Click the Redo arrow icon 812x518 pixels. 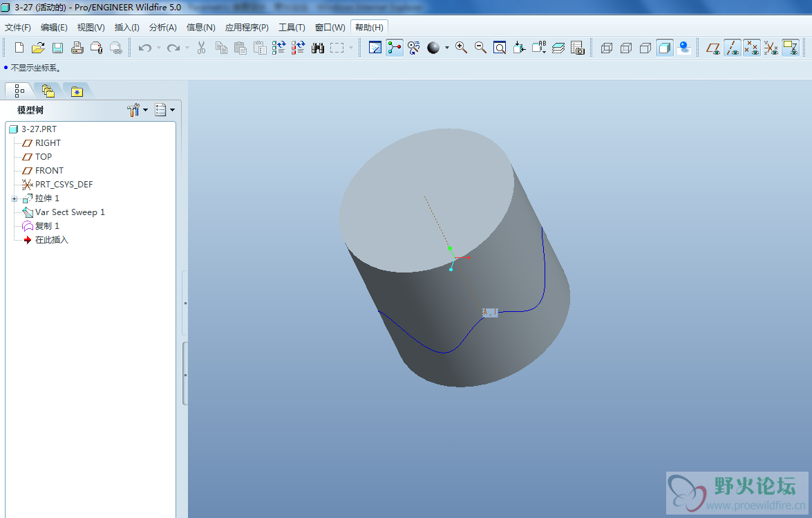(x=173, y=48)
